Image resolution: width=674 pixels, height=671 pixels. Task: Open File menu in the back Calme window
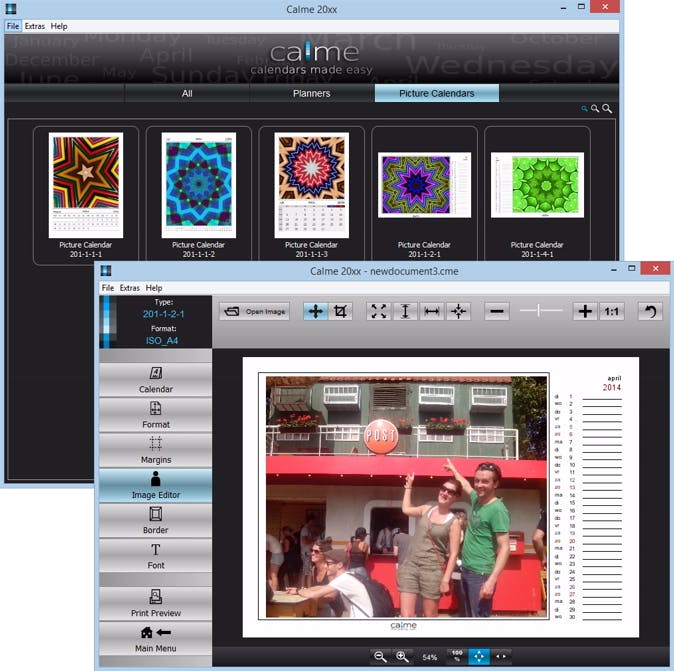point(13,26)
